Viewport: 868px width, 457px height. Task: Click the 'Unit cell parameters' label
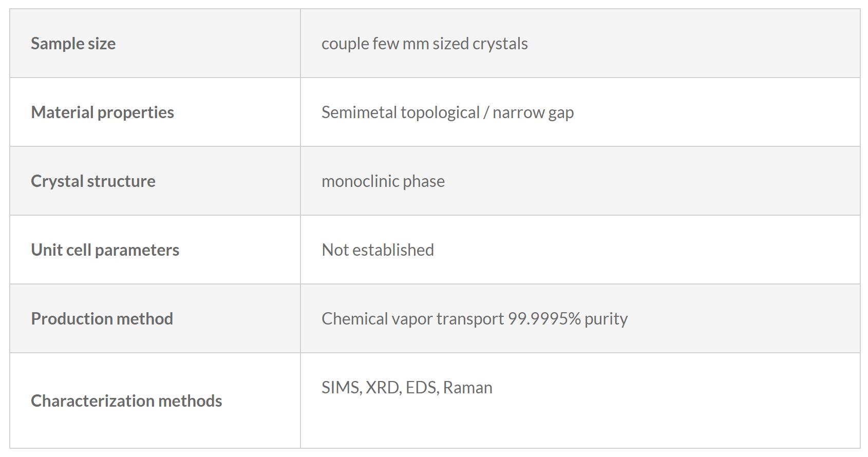pos(105,250)
